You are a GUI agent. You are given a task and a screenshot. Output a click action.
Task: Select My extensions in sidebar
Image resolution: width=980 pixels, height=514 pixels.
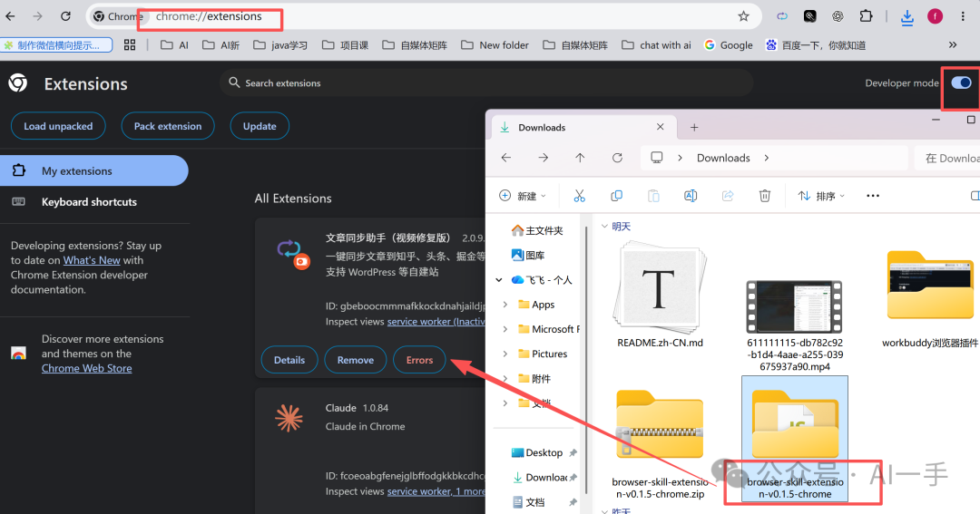93,170
